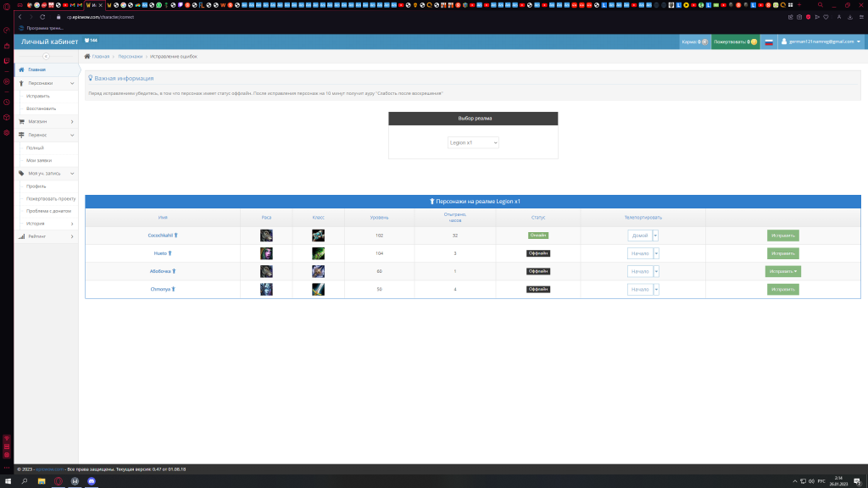This screenshot has width=868, height=488.
Task: Open Профиль in the sidebar menu
Action: point(36,186)
